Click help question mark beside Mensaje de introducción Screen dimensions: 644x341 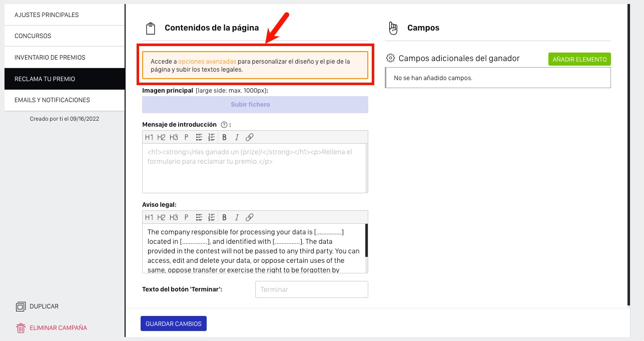224,125
